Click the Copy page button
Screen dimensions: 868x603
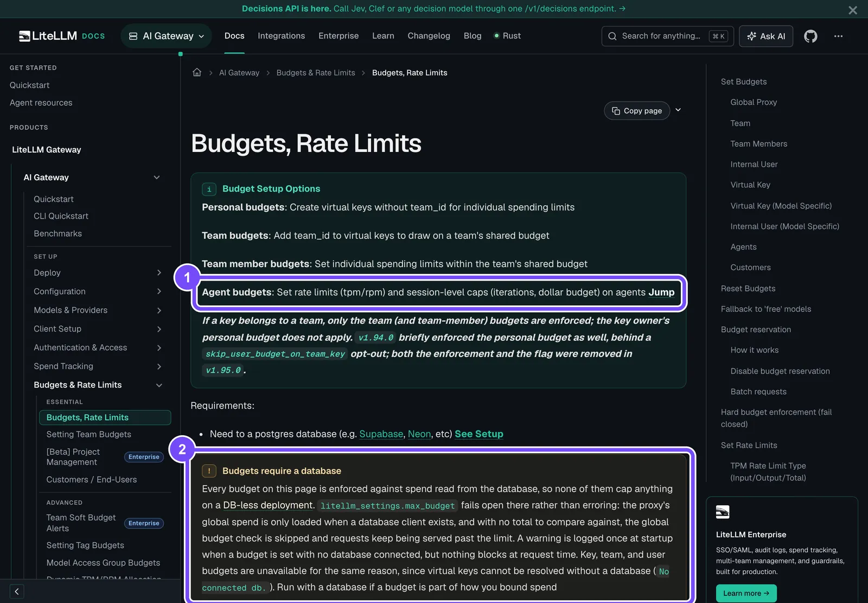pyautogui.click(x=637, y=111)
